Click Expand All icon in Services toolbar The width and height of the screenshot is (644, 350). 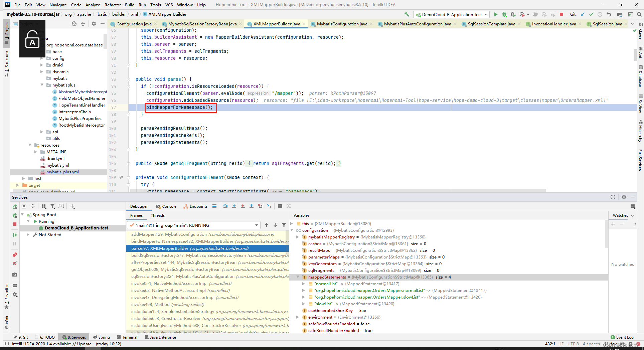point(24,206)
